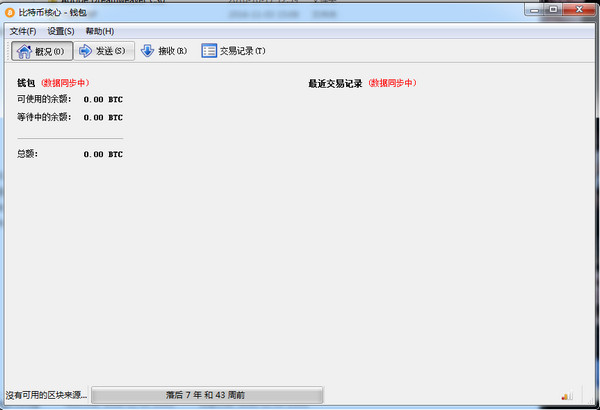Close the 比特币核心 wallet window
600x410 pixels.
579,10
